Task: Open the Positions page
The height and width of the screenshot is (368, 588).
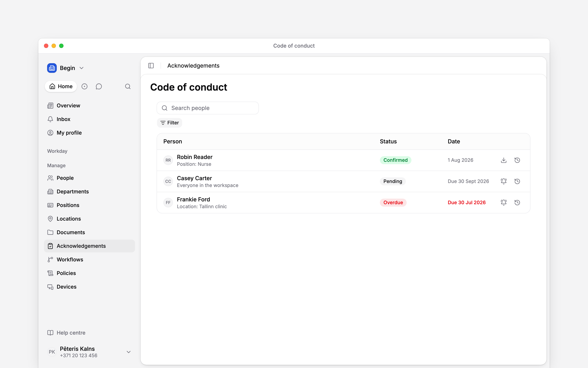Action: (x=89, y=205)
